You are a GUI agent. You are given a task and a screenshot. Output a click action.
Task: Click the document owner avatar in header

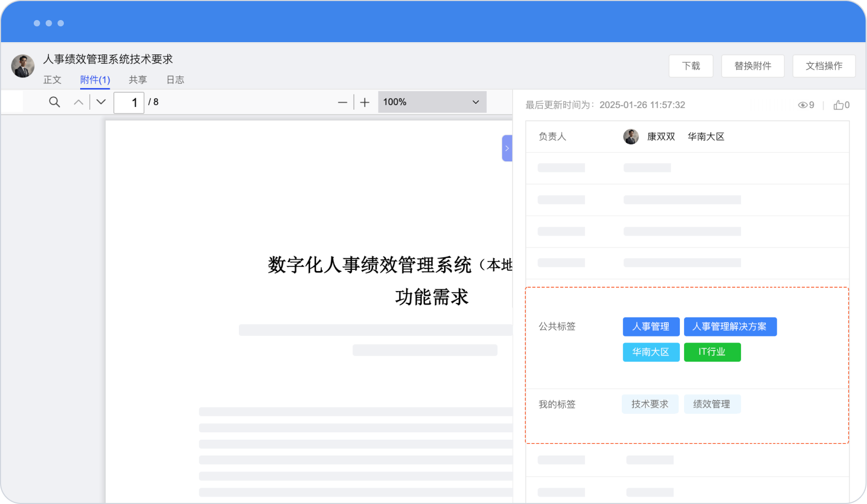click(23, 66)
